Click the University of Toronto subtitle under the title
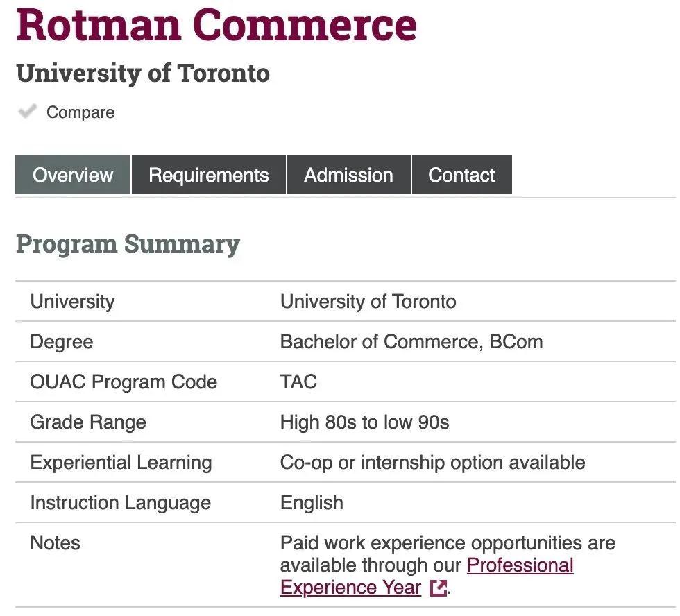 pyautogui.click(x=143, y=74)
